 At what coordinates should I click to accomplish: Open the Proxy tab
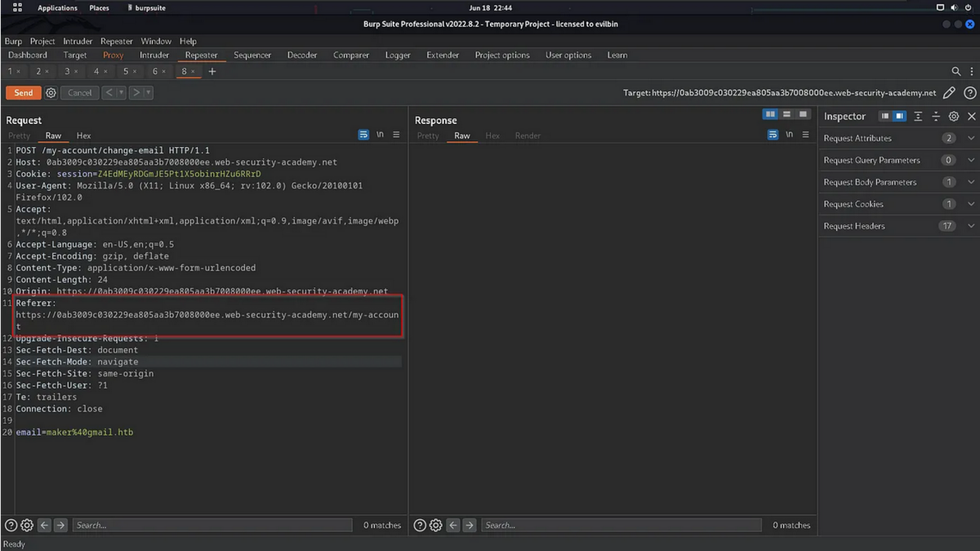tap(113, 55)
